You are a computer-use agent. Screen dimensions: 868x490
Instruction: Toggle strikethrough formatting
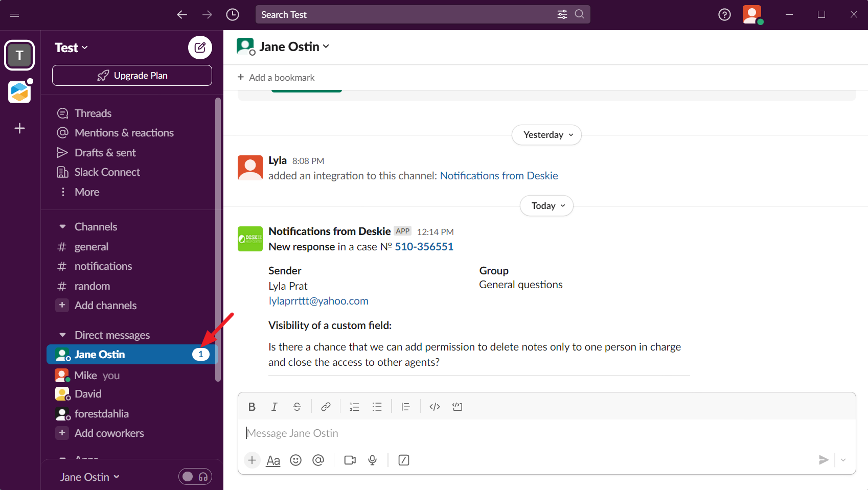point(297,407)
